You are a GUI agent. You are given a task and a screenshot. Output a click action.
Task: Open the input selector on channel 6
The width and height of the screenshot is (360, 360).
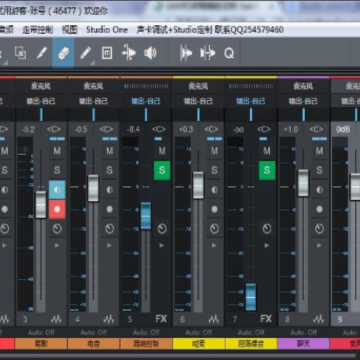198,86
